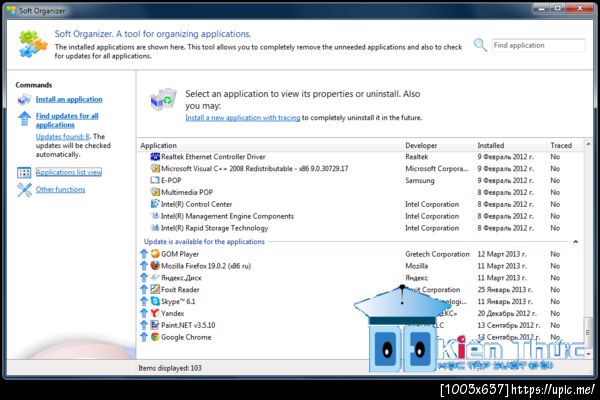Click the Яндекс.Диск app icon

coord(155,278)
